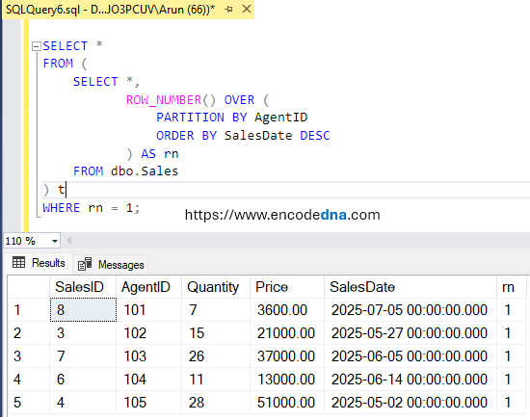Click AgentID cell 101
The image size is (530, 420).
click(148, 310)
